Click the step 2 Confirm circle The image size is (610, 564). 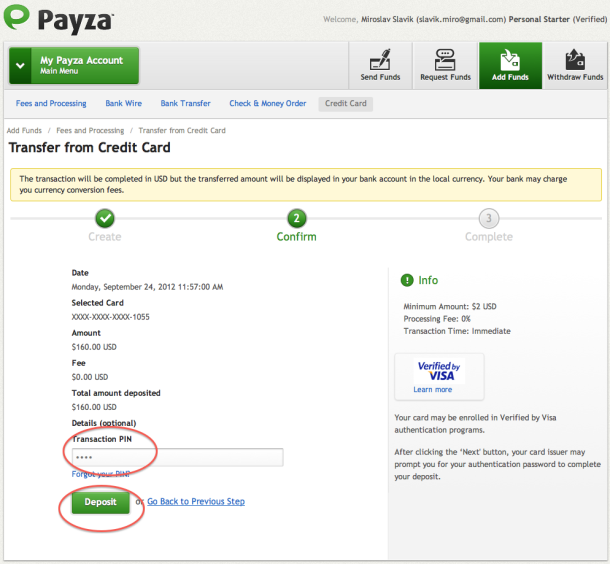click(x=296, y=218)
